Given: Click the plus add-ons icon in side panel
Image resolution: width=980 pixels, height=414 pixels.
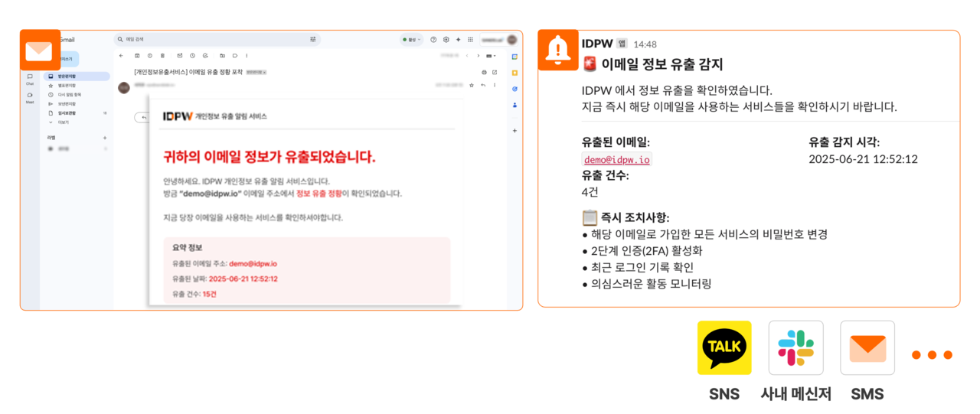Looking at the screenshot, I should coord(514,131).
